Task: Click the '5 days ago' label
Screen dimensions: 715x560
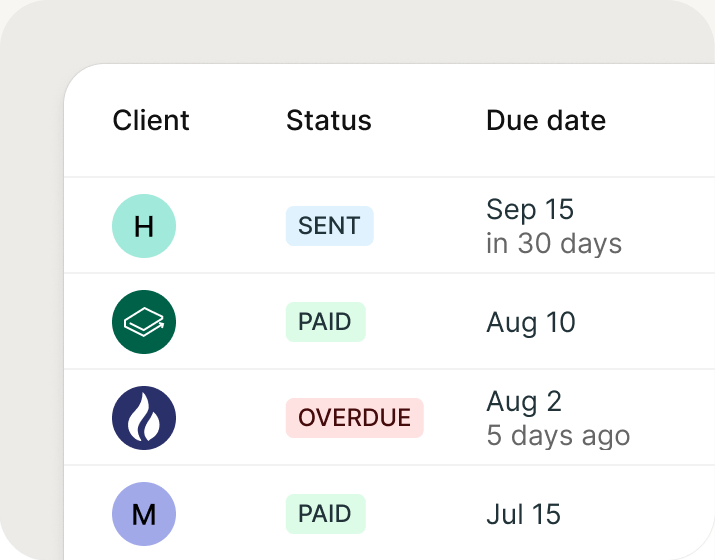Action: [x=558, y=436]
